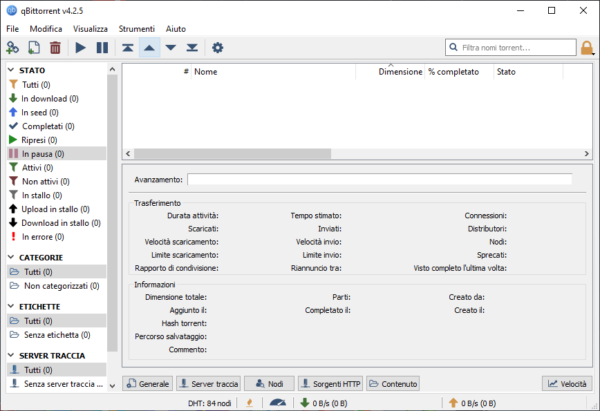The image size is (600, 411).
Task: Open the File menu
Action: point(12,29)
